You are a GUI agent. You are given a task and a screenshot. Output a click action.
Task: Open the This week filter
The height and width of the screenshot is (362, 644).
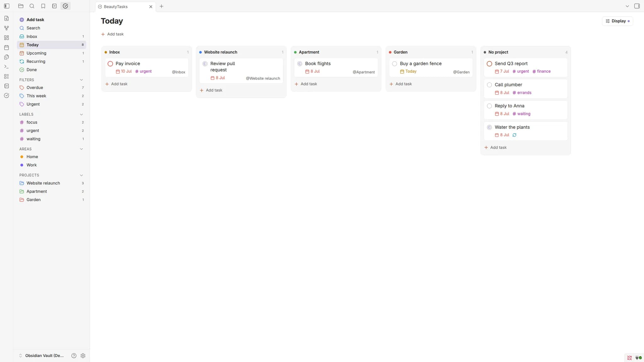tap(52, 96)
